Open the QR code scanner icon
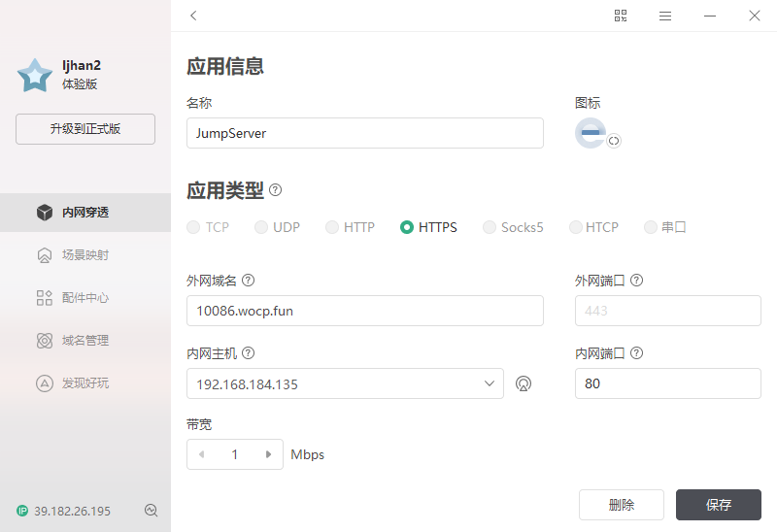The width and height of the screenshot is (777, 532). tap(621, 16)
